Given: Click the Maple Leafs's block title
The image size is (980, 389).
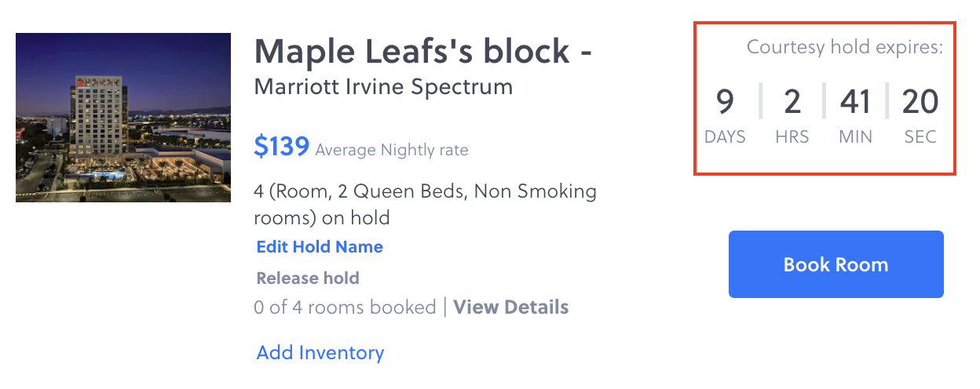Looking at the screenshot, I should point(422,52).
